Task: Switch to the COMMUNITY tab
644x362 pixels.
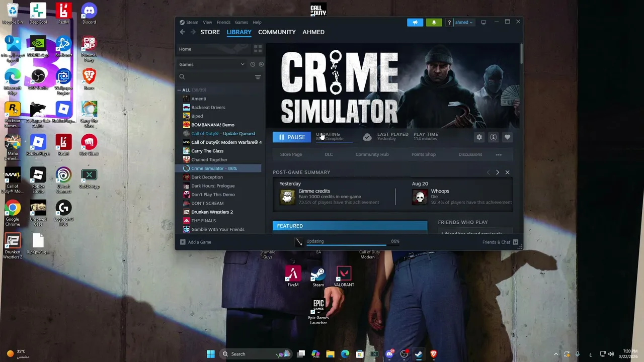Action: pyautogui.click(x=277, y=32)
